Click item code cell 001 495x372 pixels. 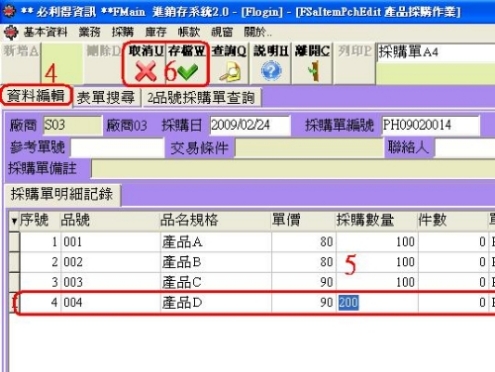[110, 242]
